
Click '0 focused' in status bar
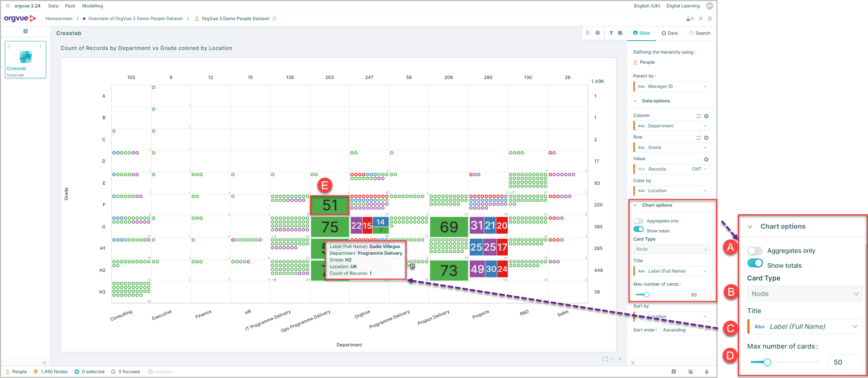[129, 372]
